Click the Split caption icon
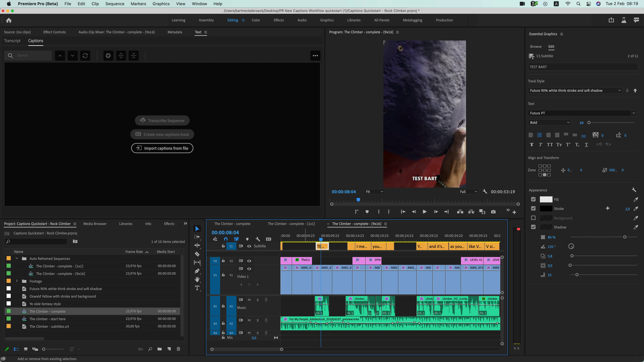This screenshot has width=644, height=362. click(121, 55)
